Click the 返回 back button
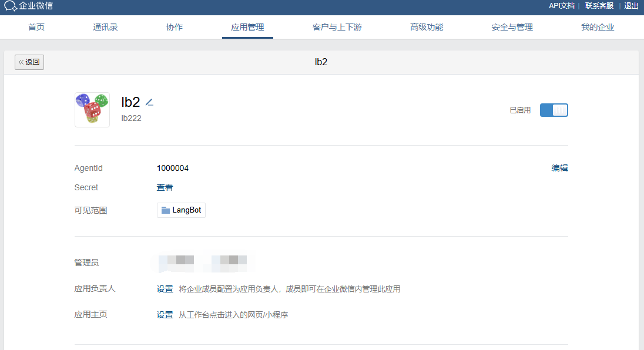 pyautogui.click(x=29, y=62)
